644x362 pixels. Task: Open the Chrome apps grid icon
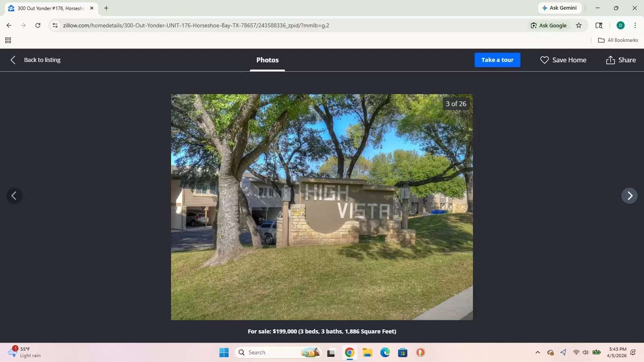[x=8, y=40]
